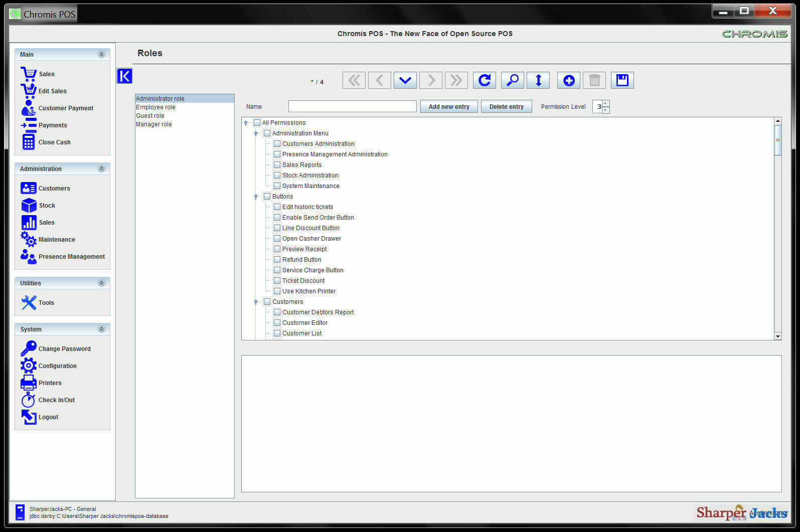
Task: Add a new role with plus icon
Action: pos(569,80)
